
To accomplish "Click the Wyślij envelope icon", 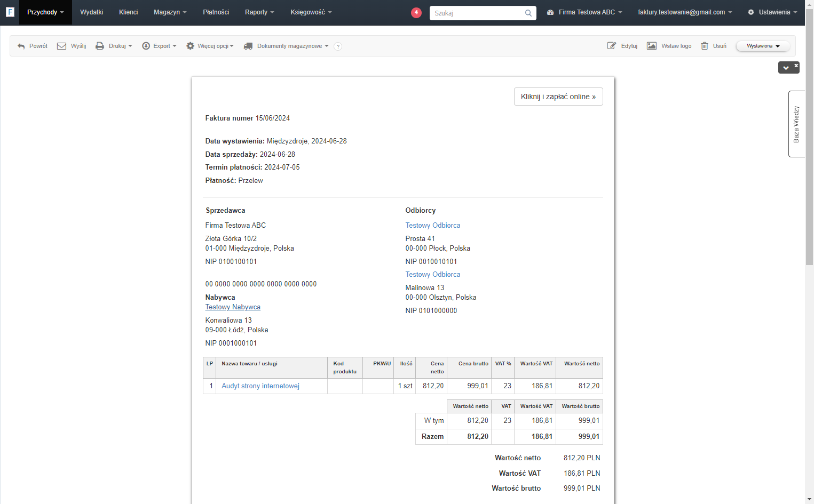I will (62, 46).
